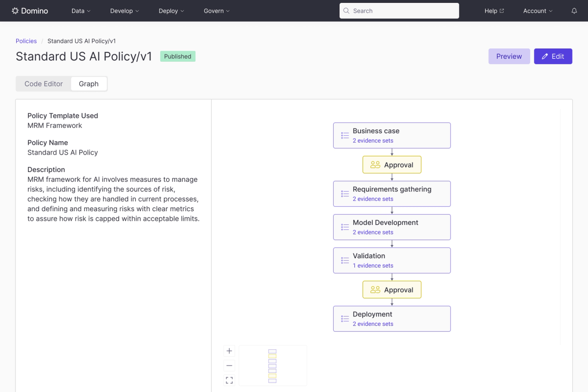This screenshot has height=392, width=588.
Task: Switch to the Code Editor tab
Action: click(43, 83)
